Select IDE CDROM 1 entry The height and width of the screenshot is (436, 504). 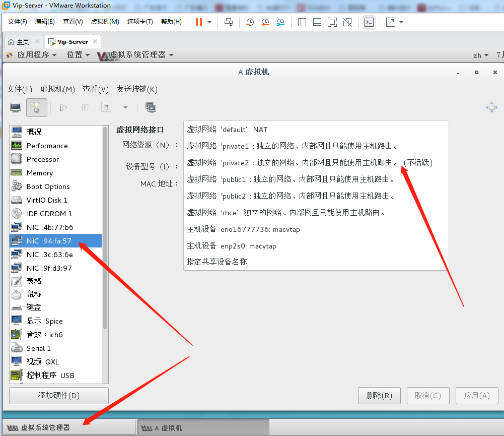click(x=56, y=214)
